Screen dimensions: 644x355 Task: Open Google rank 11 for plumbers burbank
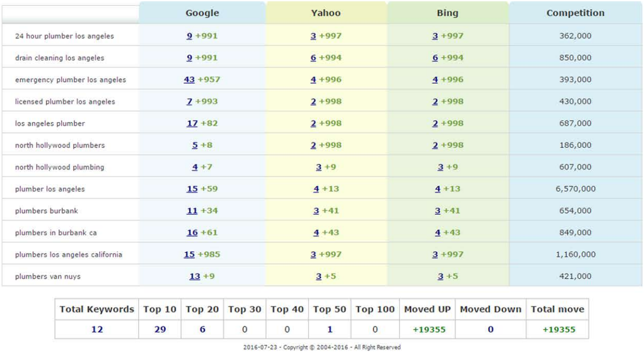point(192,210)
